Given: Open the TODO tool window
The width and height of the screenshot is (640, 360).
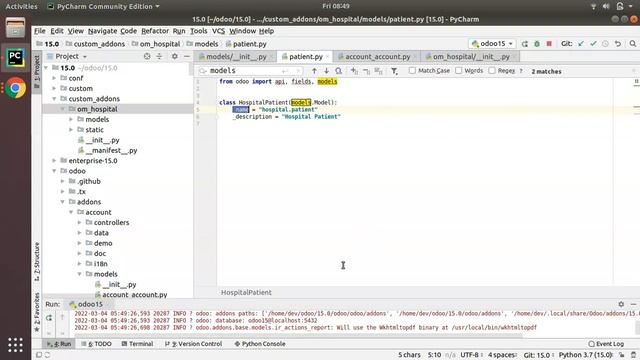Looking at the screenshot, I should coord(96,344).
